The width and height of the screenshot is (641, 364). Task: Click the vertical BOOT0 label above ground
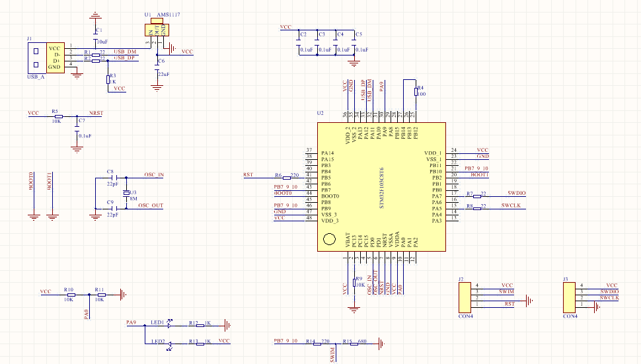[x=31, y=181]
